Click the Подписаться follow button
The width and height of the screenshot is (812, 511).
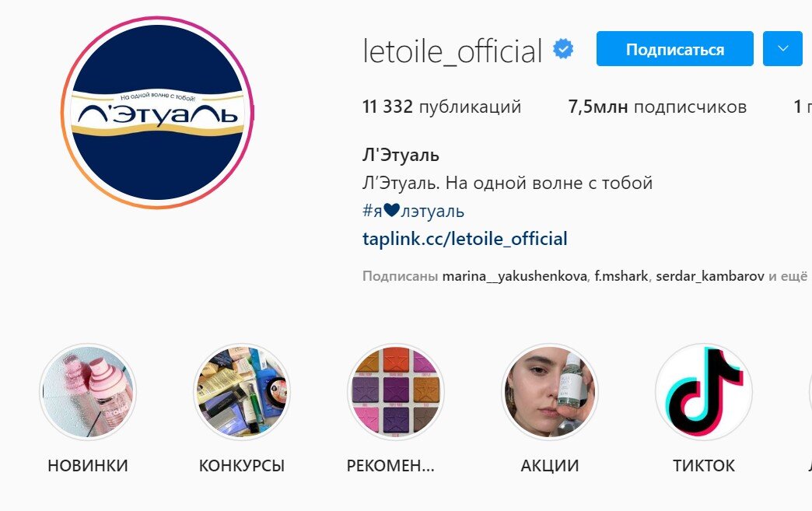[675, 49]
